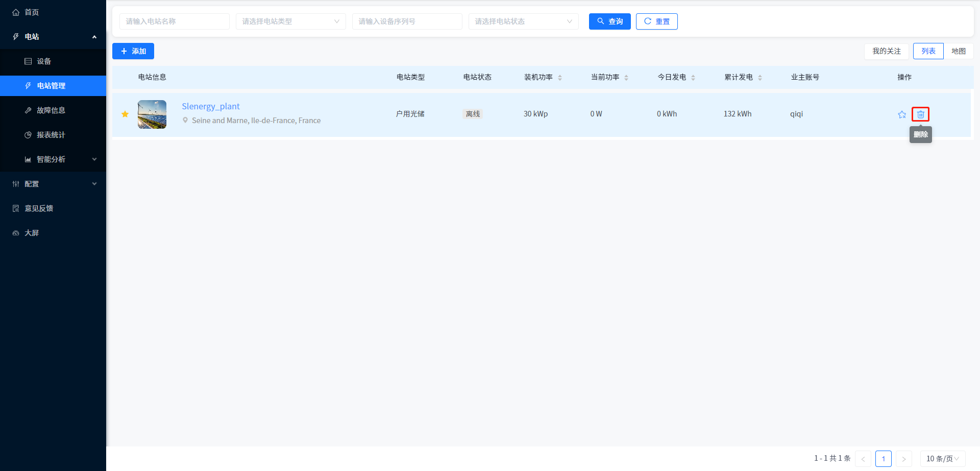980x471 pixels.
Task: Sort by 今日发电 column arrows
Action: [x=693, y=78]
